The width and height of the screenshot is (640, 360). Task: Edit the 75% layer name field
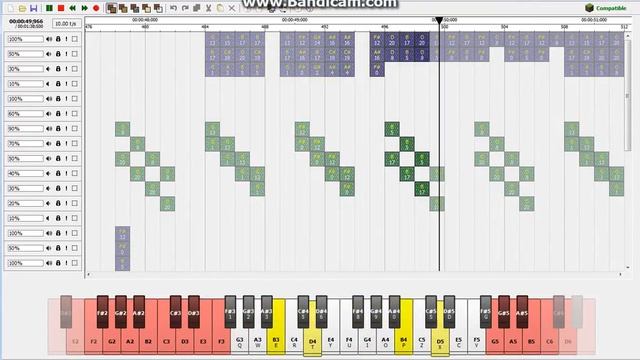tap(25, 144)
